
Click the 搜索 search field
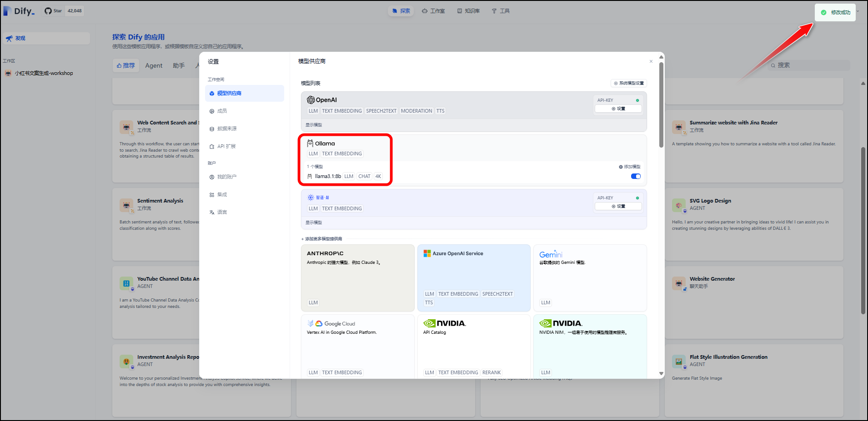click(x=808, y=65)
